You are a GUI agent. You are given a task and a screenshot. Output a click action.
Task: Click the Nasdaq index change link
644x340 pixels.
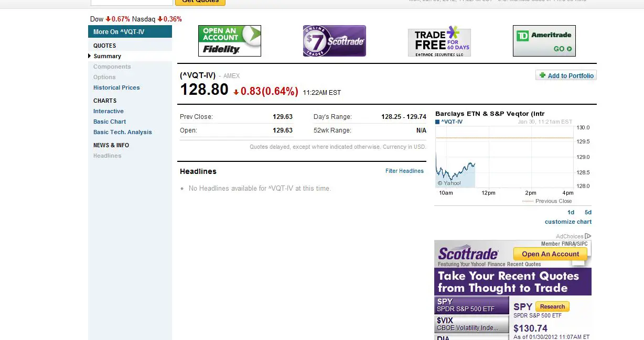[169, 19]
